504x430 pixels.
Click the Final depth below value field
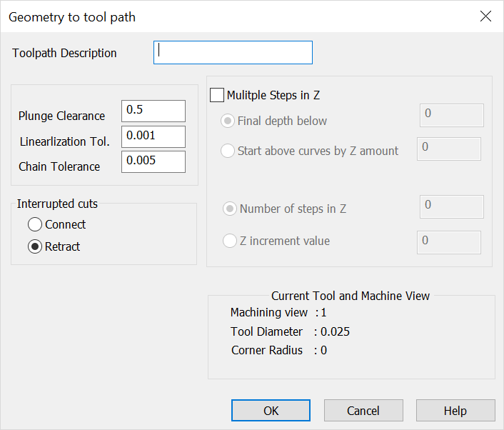(x=452, y=115)
